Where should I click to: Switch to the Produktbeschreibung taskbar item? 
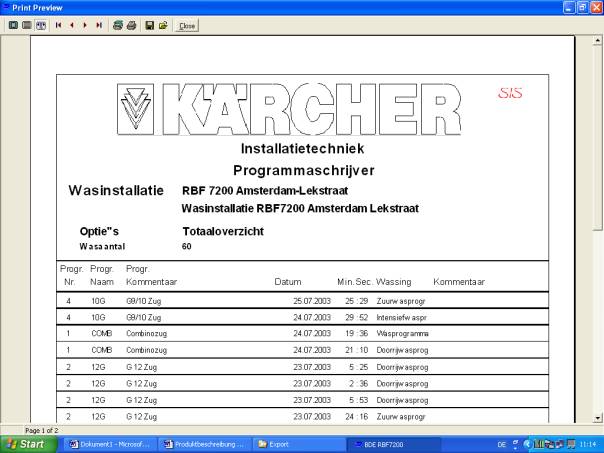click(x=205, y=445)
